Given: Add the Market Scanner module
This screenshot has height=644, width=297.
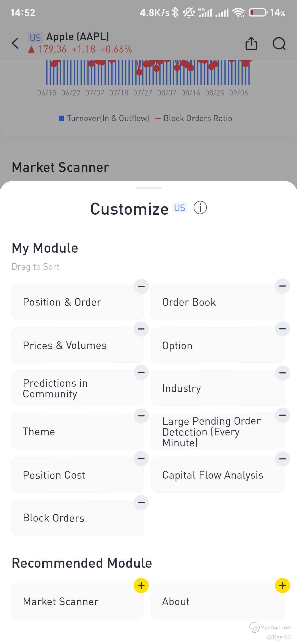Looking at the screenshot, I should tap(141, 585).
